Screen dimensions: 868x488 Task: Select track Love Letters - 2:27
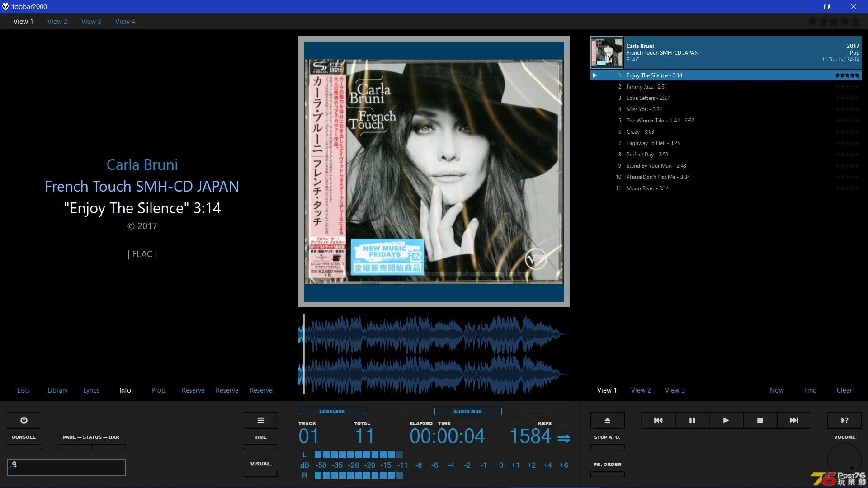click(x=726, y=98)
